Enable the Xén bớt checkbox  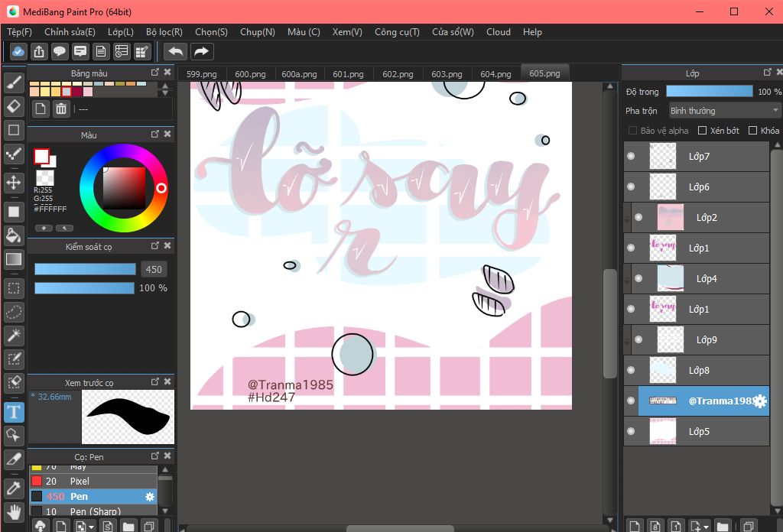[702, 130]
